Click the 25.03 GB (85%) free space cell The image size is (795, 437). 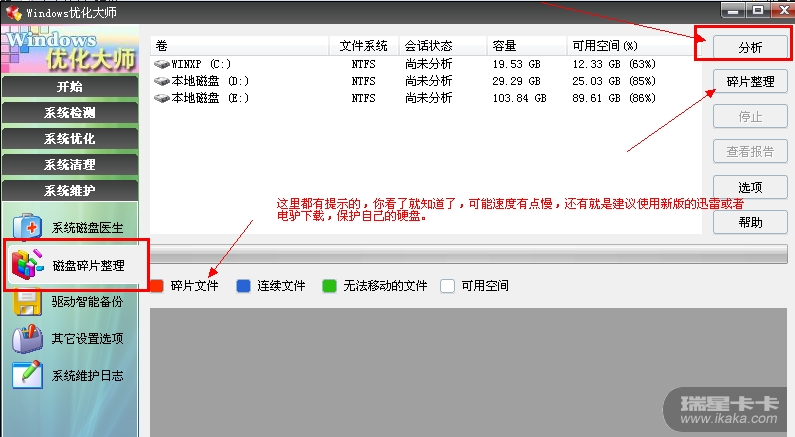[613, 81]
